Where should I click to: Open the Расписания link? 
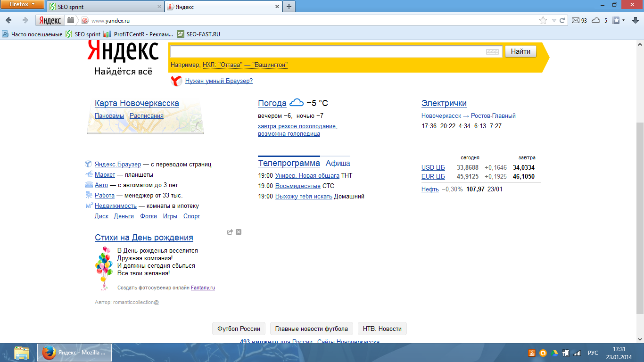147,115
